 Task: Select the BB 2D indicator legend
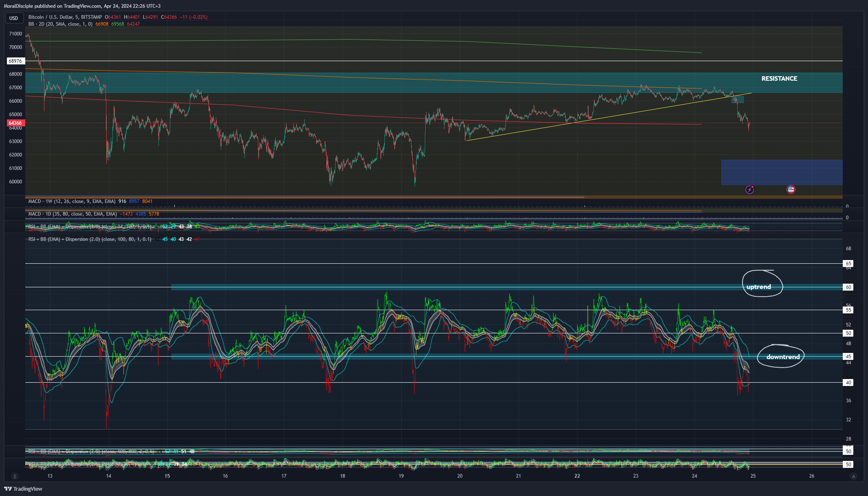[x=60, y=24]
